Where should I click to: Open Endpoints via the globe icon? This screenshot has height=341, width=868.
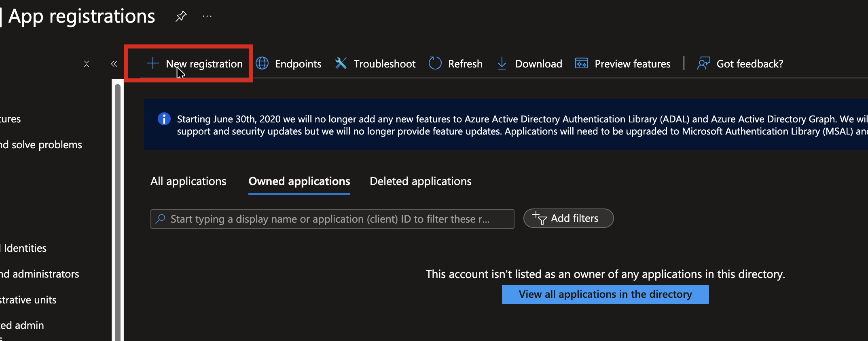pos(262,63)
